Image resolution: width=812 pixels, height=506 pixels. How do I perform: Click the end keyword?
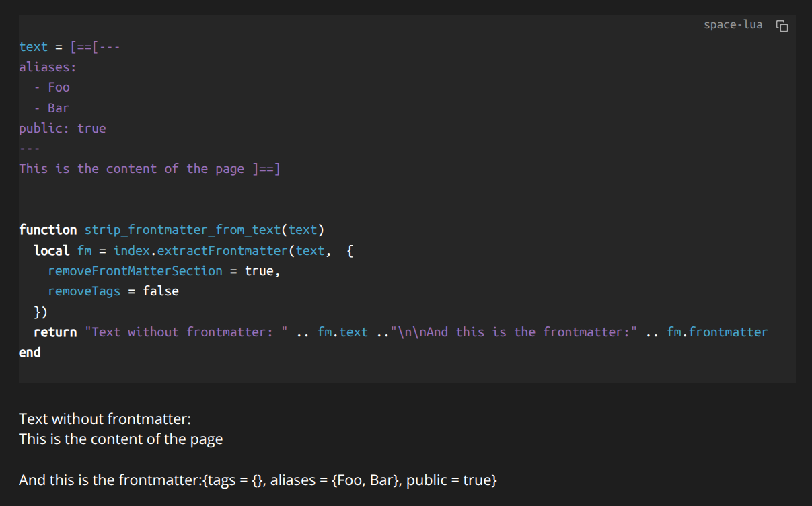(x=30, y=353)
